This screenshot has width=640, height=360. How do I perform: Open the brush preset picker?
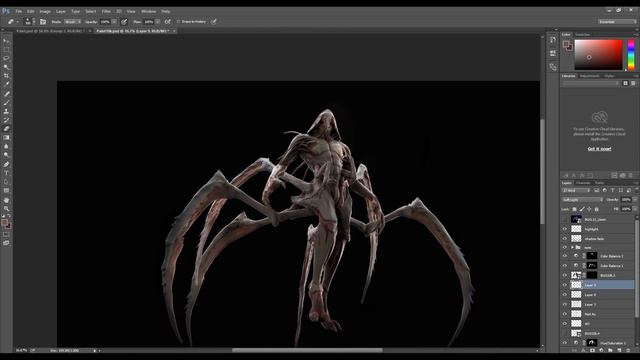(28, 22)
